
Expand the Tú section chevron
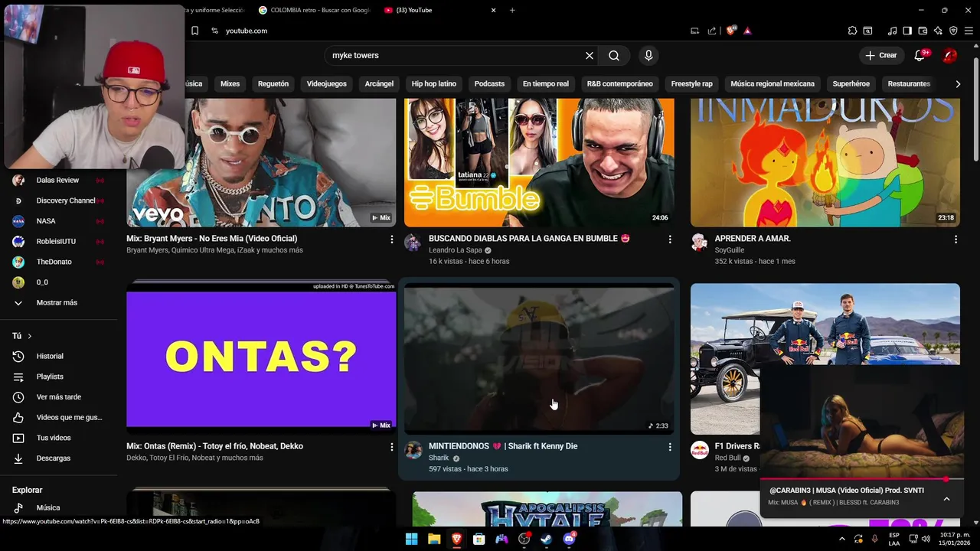pyautogui.click(x=30, y=336)
